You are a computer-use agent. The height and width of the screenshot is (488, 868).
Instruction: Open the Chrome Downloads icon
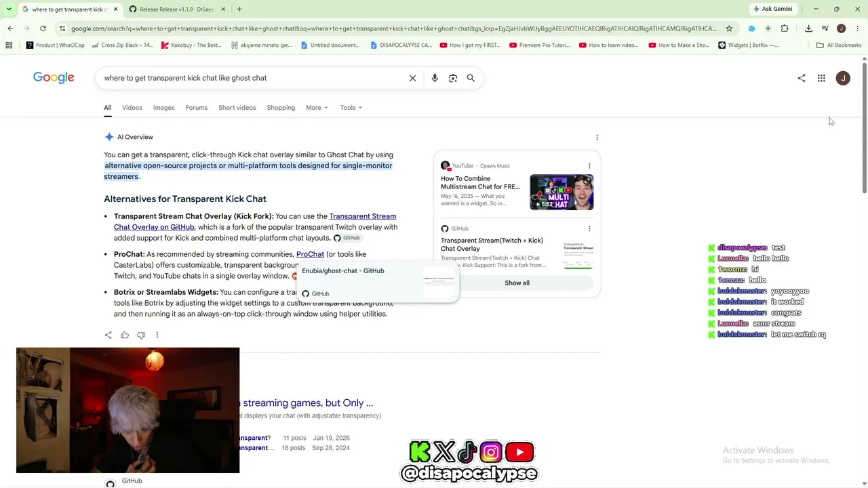[808, 28]
